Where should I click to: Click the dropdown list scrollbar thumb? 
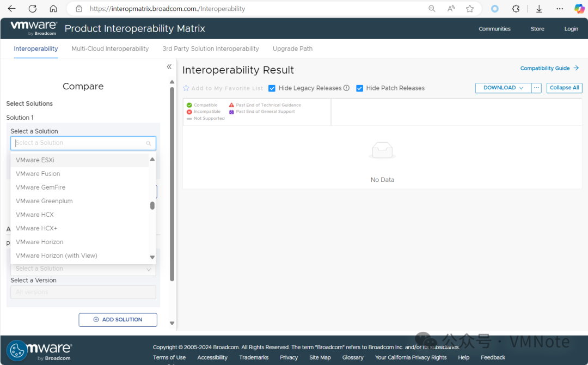pyautogui.click(x=152, y=205)
